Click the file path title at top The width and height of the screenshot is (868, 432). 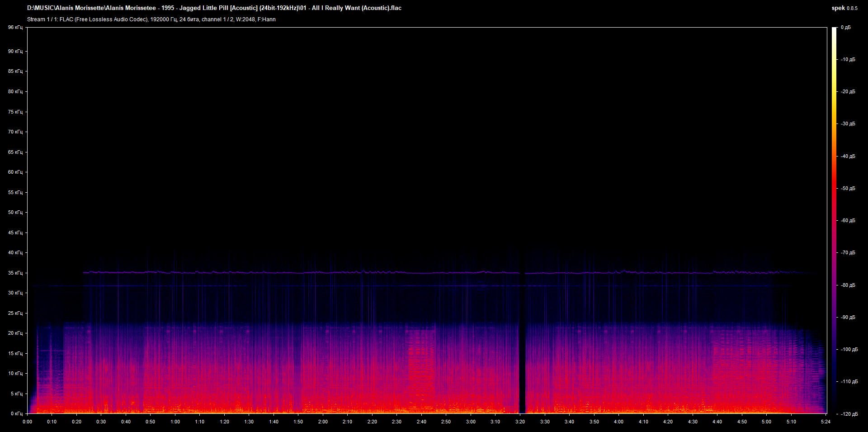pos(214,8)
